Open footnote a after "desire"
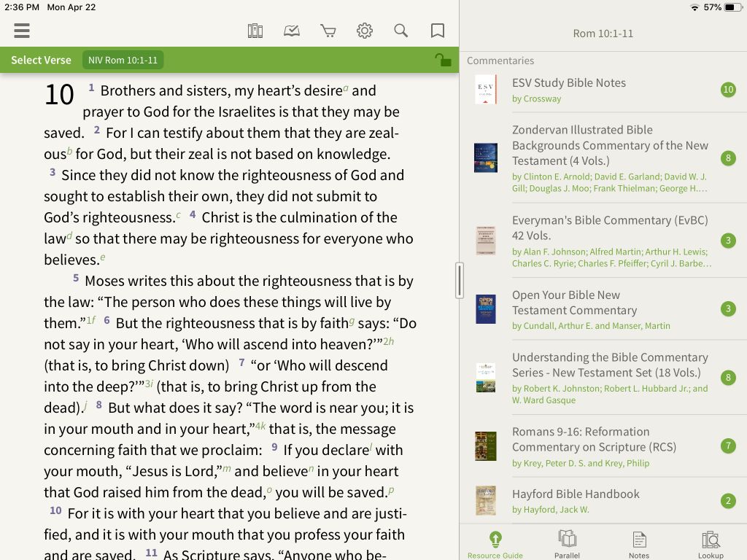747x560 pixels. 346,87
